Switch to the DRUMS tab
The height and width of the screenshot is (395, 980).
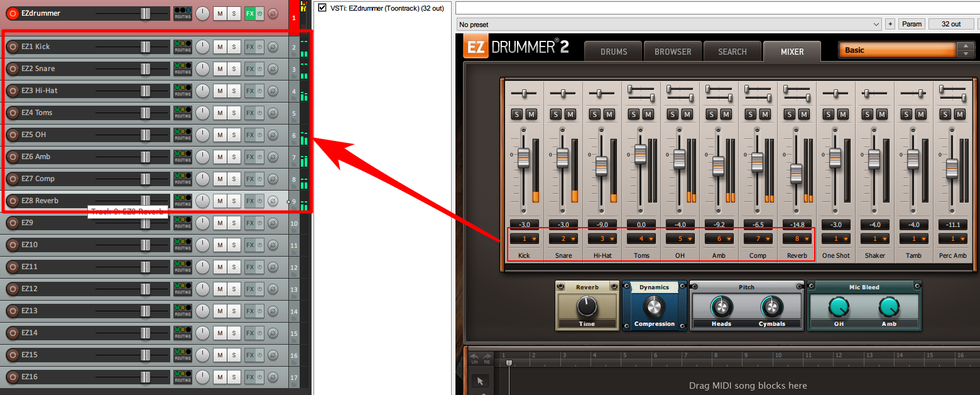click(x=614, y=52)
